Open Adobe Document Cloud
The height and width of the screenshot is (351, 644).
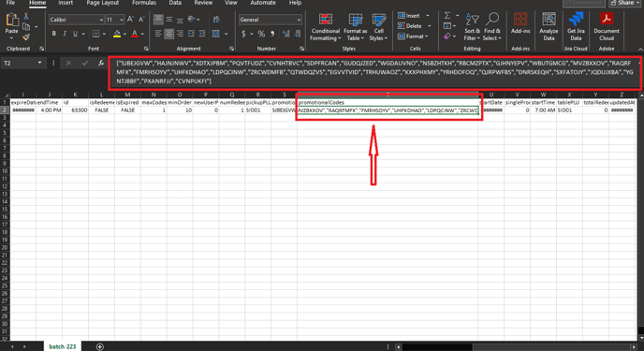point(607,26)
